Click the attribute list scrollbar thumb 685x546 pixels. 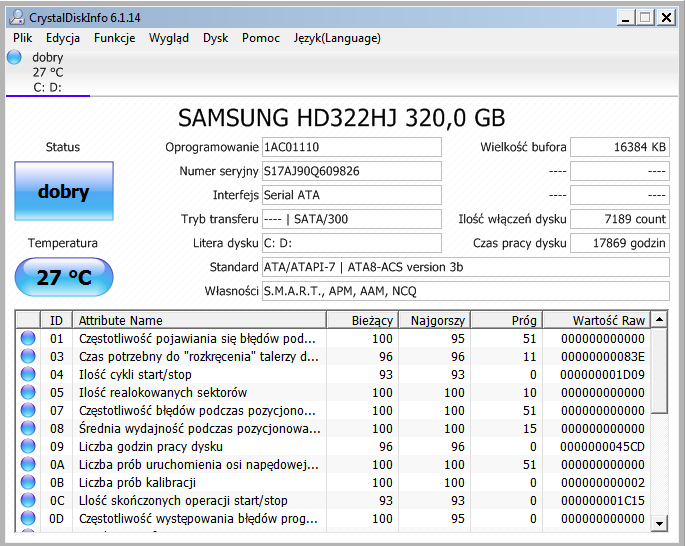[659, 370]
